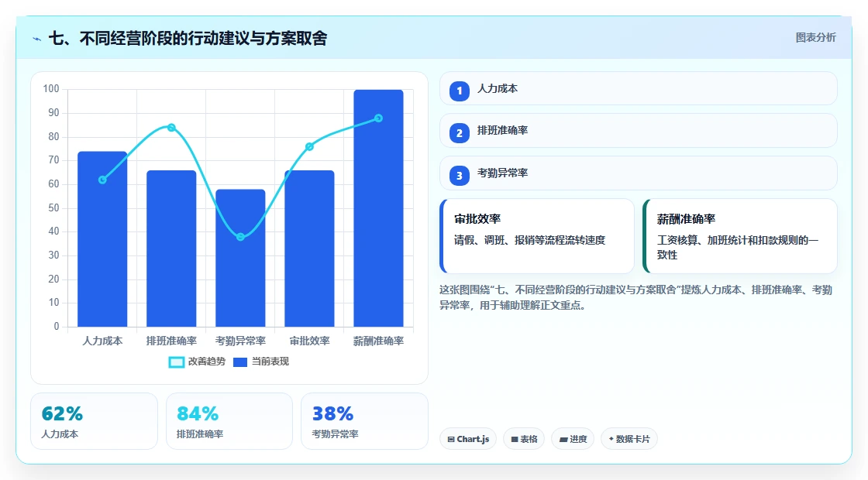Click the text 请假、调班、报销等流程流转速度
The width and height of the screenshot is (868, 480).
530,241
